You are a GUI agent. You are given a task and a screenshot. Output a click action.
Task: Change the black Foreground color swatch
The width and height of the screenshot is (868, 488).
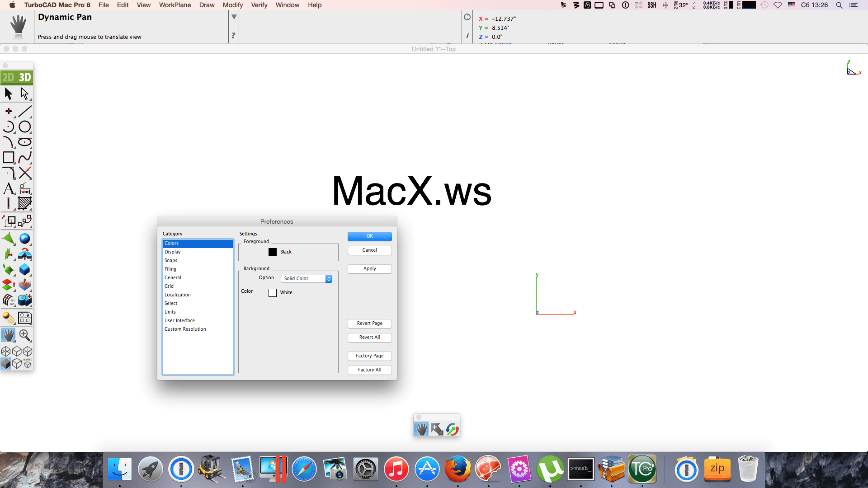point(273,252)
